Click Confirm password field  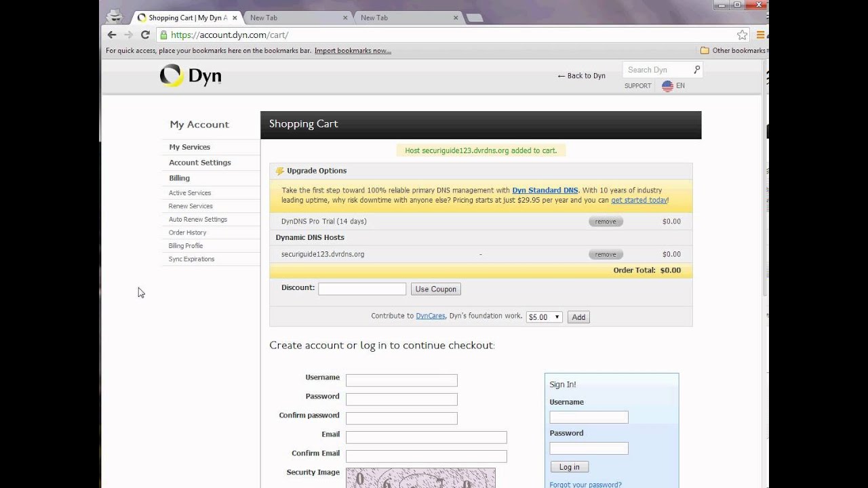point(401,418)
